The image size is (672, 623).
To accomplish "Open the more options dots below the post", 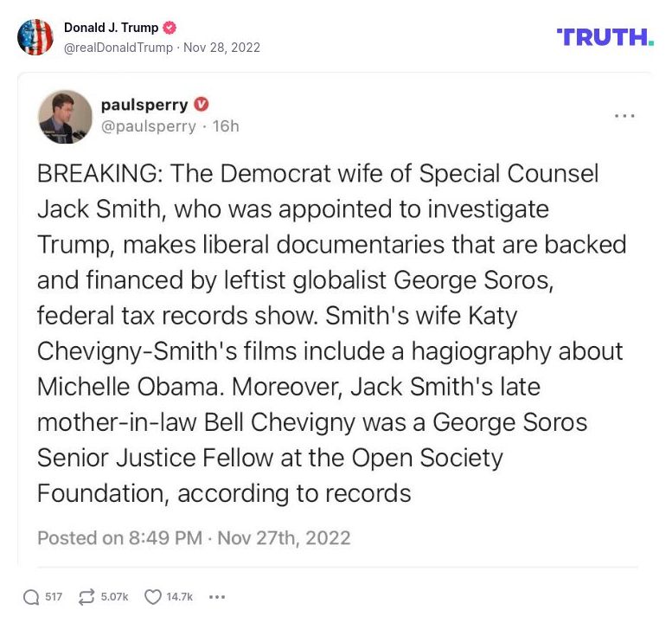I will (217, 597).
